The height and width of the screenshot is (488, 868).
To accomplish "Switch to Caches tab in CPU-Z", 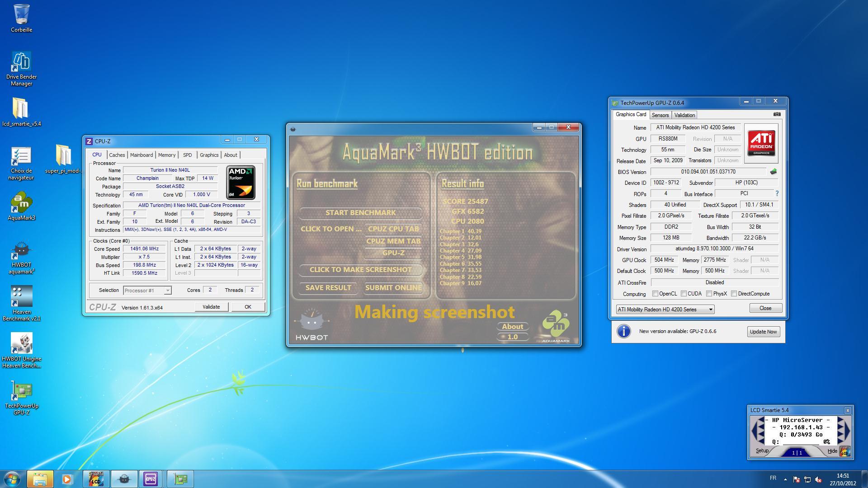I will point(117,155).
